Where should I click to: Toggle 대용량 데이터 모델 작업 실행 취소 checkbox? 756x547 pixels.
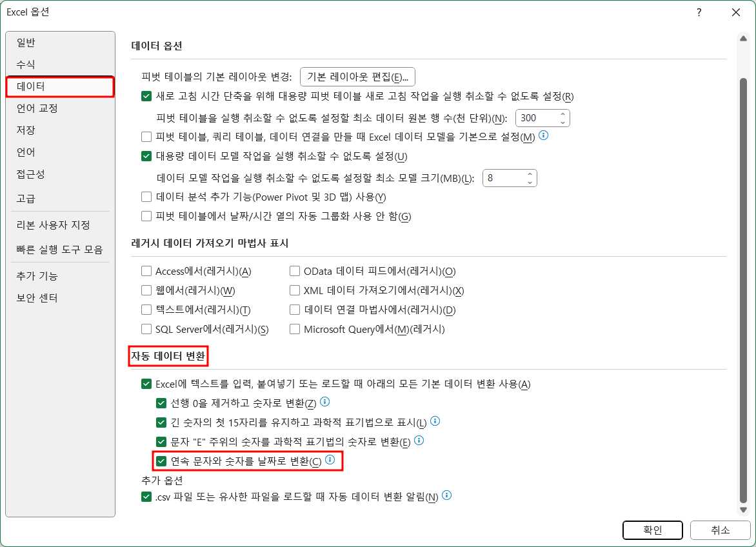pyautogui.click(x=146, y=156)
